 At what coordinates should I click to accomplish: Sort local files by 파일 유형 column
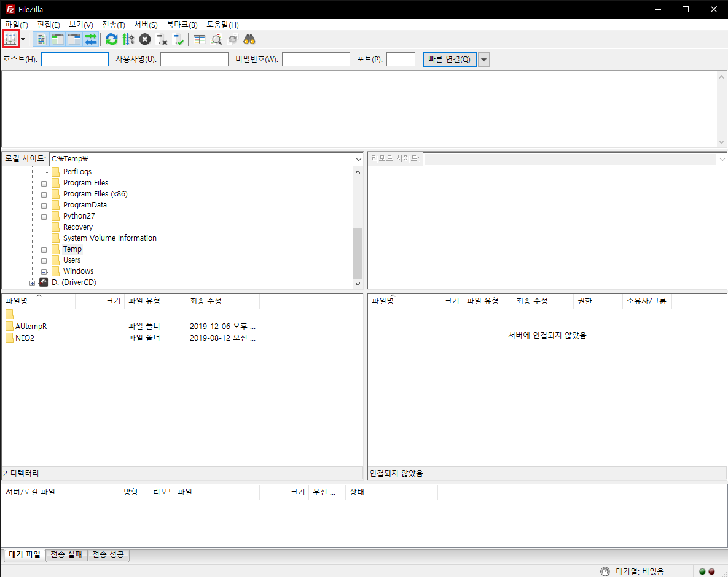click(155, 301)
